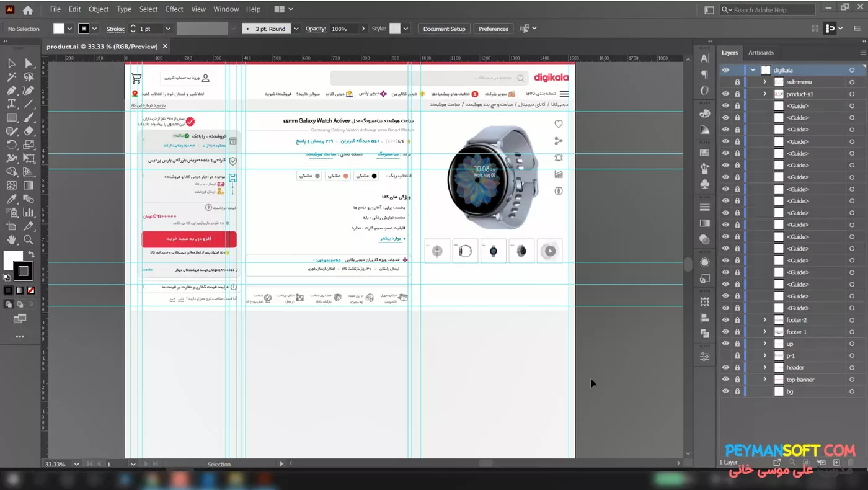868x490 pixels.
Task: Click the fill color swatch in control bar
Action: pyautogui.click(x=59, y=29)
